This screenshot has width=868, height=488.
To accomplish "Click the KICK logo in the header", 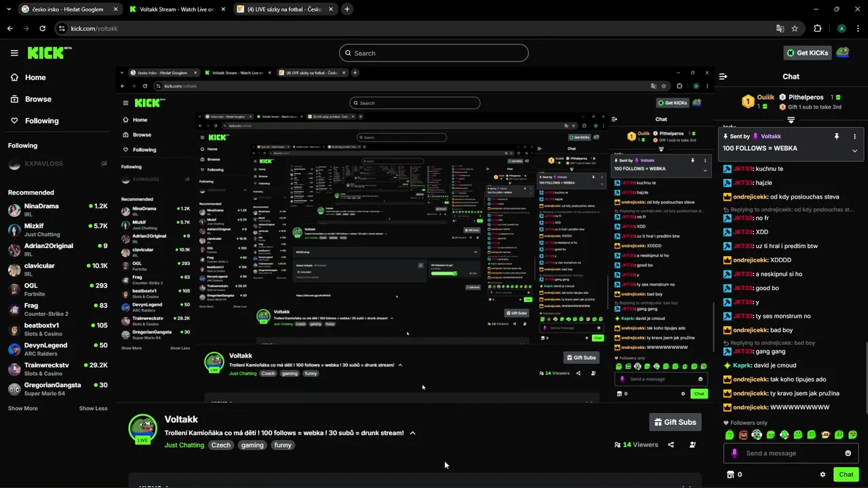I will click(49, 52).
